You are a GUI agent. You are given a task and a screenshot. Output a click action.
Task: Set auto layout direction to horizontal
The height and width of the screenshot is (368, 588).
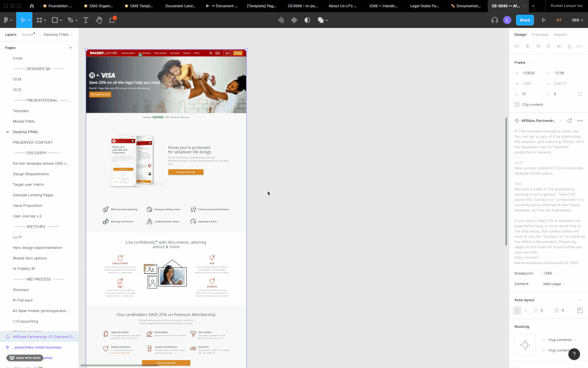[x=525, y=311]
